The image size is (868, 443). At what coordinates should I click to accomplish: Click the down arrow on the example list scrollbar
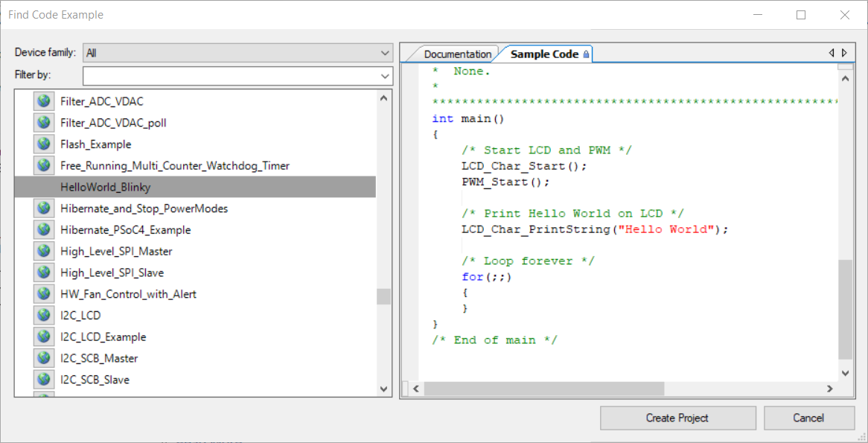(383, 389)
